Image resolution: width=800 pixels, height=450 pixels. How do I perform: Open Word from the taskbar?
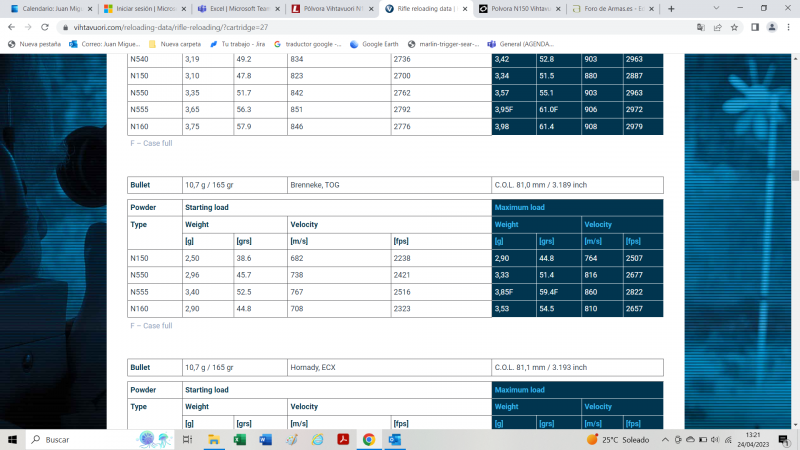point(265,439)
